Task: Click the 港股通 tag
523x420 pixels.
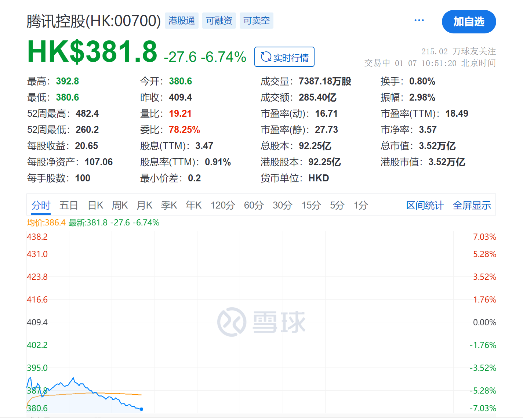Action: pos(181,21)
